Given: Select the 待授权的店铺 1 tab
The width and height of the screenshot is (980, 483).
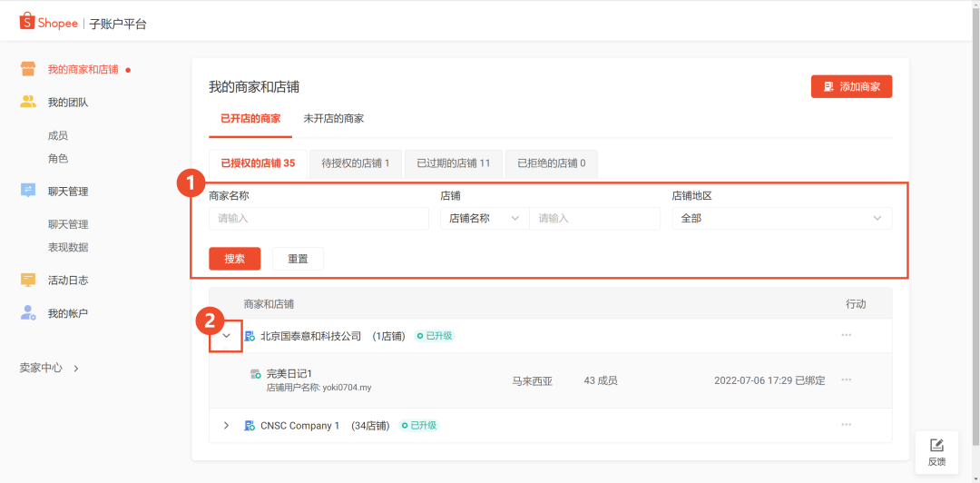Looking at the screenshot, I should pyautogui.click(x=355, y=163).
